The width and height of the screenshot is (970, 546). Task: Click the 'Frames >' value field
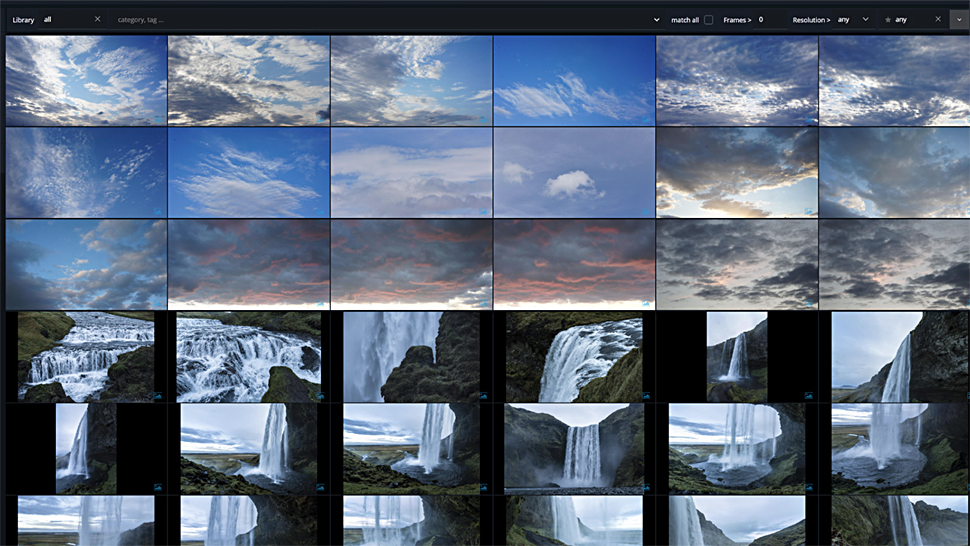click(771, 20)
